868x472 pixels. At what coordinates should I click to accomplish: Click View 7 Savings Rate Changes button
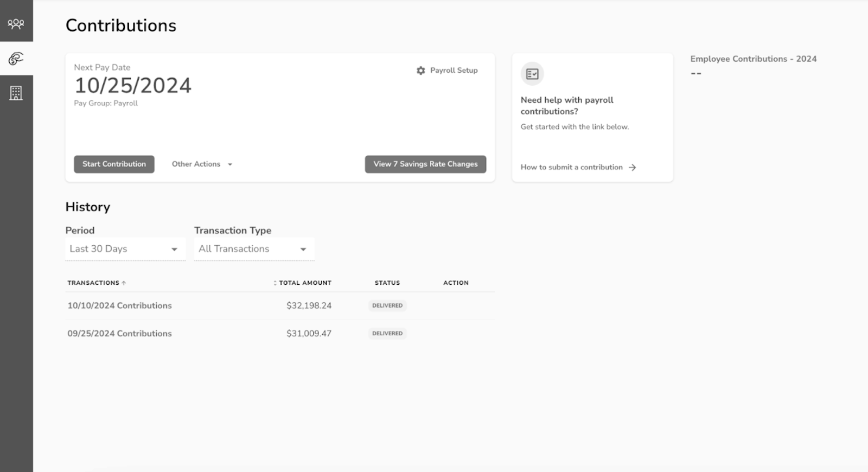pos(425,164)
